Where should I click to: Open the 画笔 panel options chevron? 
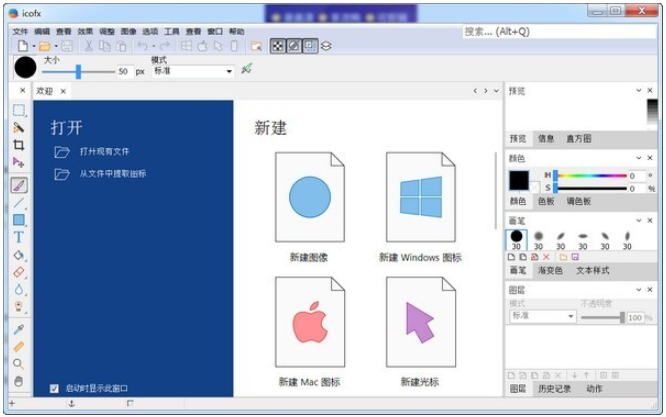tap(638, 220)
